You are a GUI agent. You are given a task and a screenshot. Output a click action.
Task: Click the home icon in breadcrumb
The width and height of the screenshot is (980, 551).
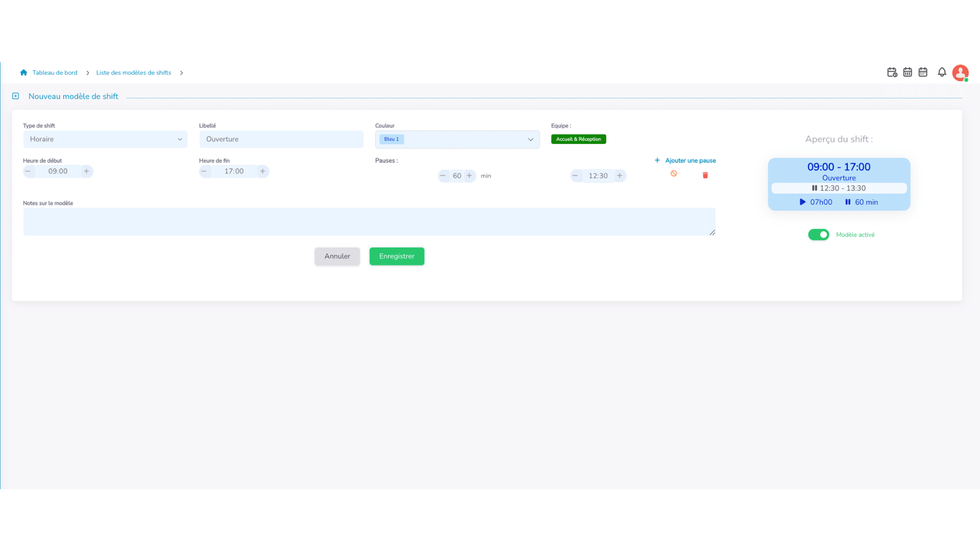coord(23,72)
